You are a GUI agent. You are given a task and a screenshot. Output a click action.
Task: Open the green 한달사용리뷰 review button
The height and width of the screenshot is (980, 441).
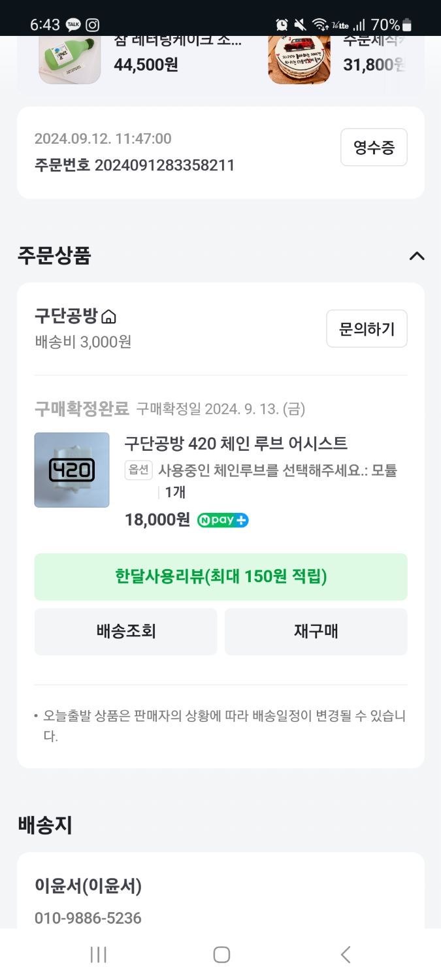tap(221, 577)
